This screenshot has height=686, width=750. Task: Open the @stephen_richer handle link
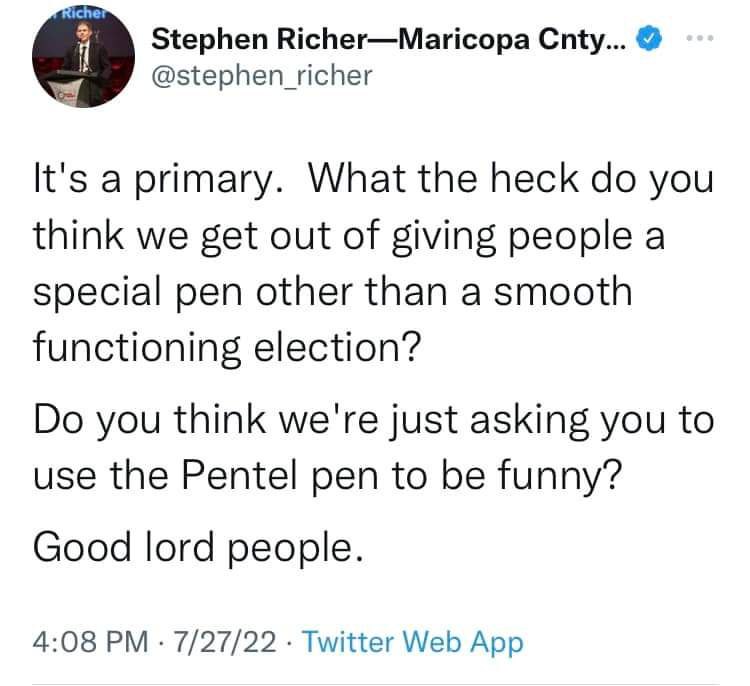(262, 76)
